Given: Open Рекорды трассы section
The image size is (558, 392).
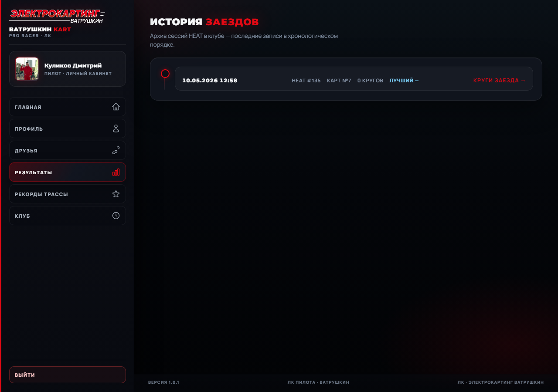Looking at the screenshot, I should coord(68,194).
